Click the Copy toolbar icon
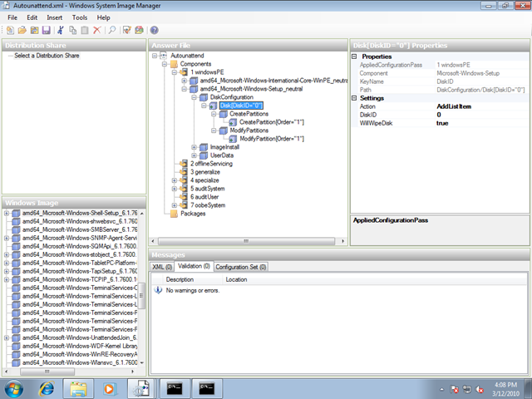Viewport: 532px width, 399px height. 72,30
